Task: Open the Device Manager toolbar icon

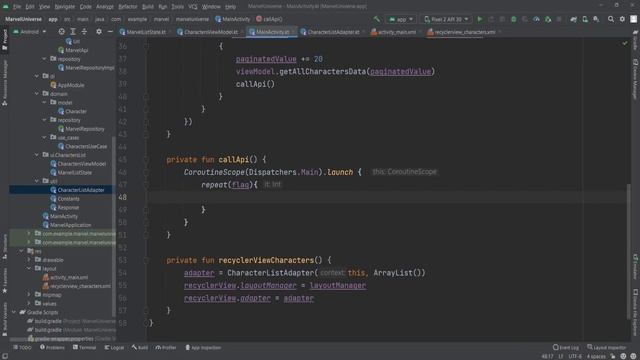Action: pyautogui.click(x=585, y=19)
